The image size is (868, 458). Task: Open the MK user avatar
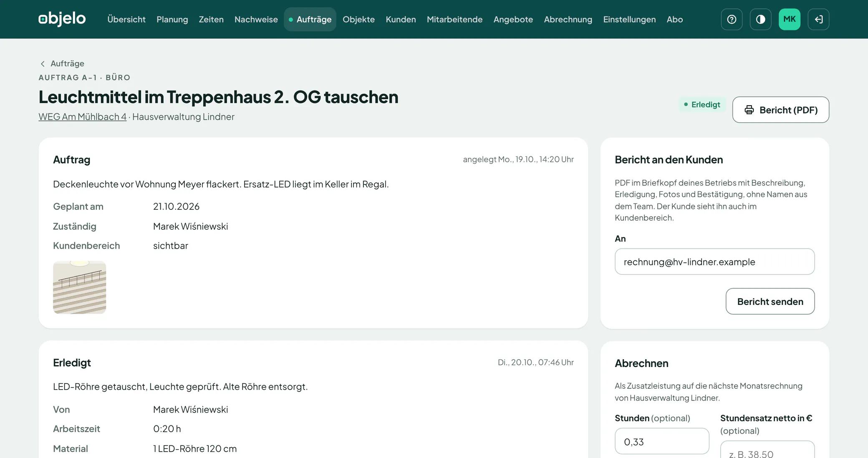pos(789,19)
